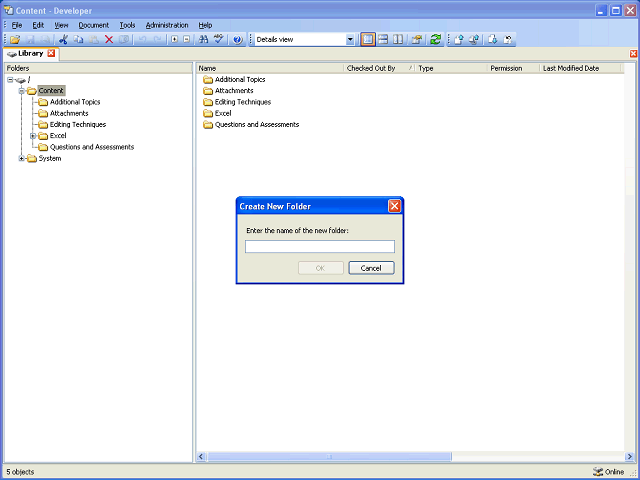Image resolution: width=640 pixels, height=480 pixels.
Task: Click the Online status icon in status bar
Action: point(598,472)
